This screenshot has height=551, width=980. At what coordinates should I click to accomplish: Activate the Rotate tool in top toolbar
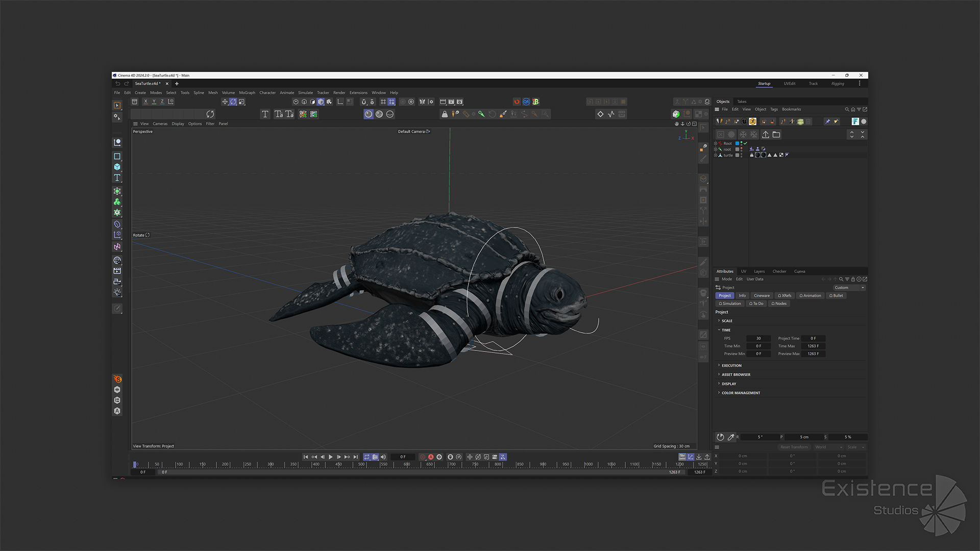click(233, 102)
